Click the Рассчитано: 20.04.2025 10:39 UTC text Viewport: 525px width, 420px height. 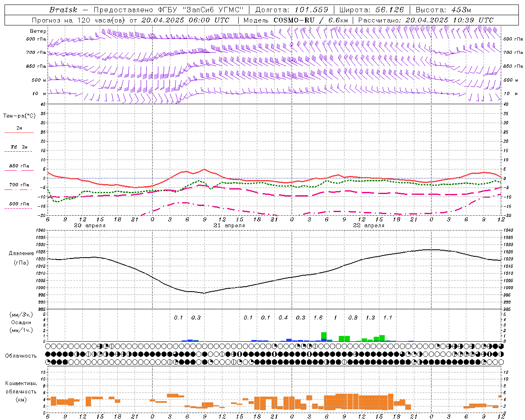click(x=426, y=20)
